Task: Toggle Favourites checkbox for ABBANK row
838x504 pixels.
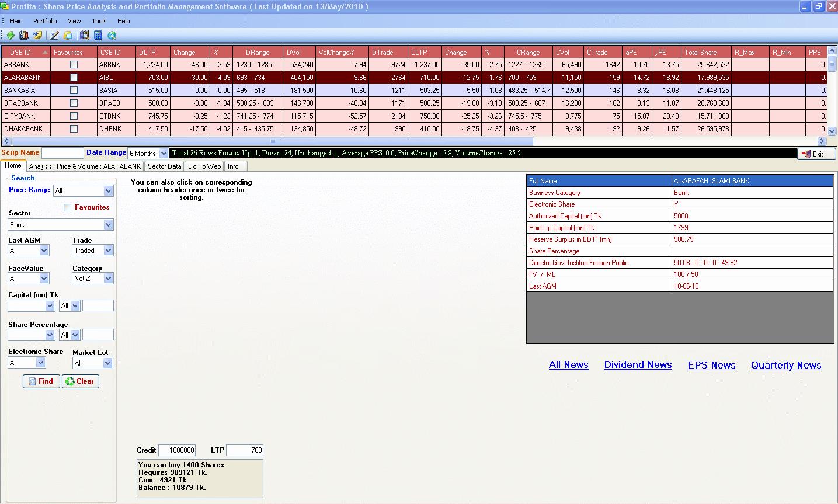Action: click(x=74, y=65)
